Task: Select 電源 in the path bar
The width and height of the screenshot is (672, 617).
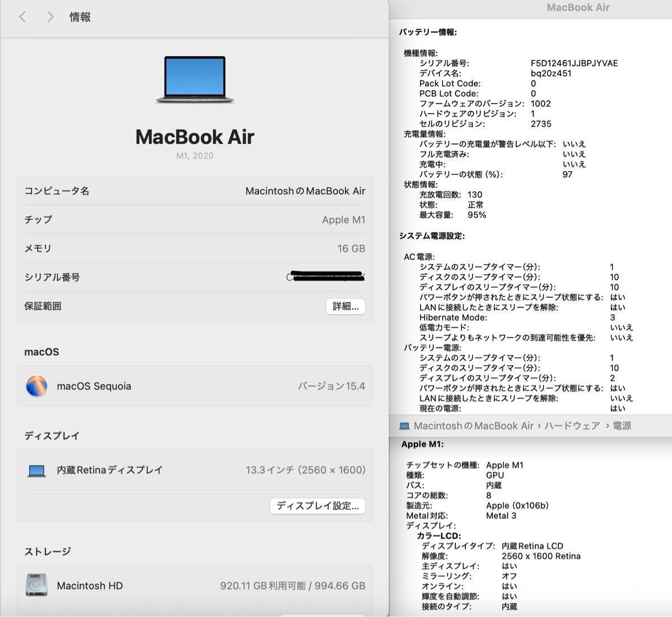Action: (622, 426)
